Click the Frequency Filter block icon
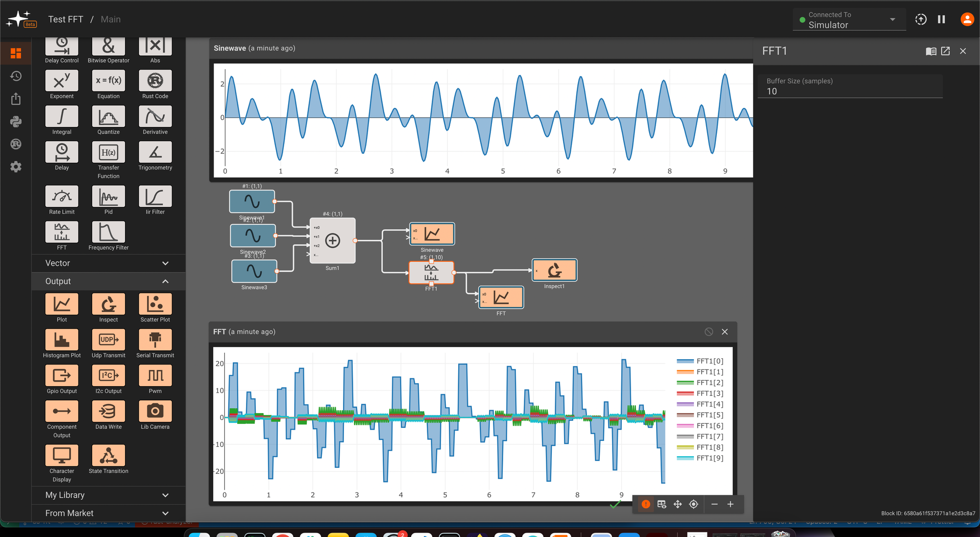 [x=108, y=232]
